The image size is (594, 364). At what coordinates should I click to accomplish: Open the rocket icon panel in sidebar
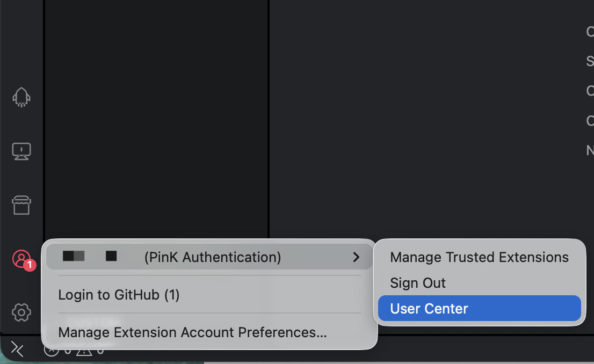(21, 97)
